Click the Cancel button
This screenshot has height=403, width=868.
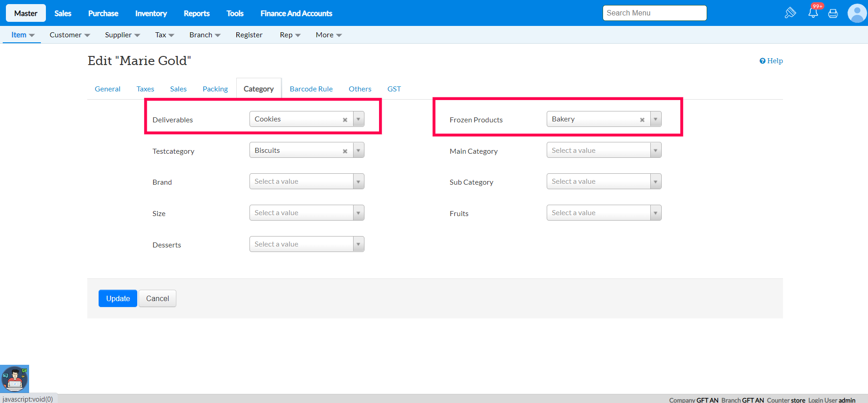pyautogui.click(x=157, y=298)
